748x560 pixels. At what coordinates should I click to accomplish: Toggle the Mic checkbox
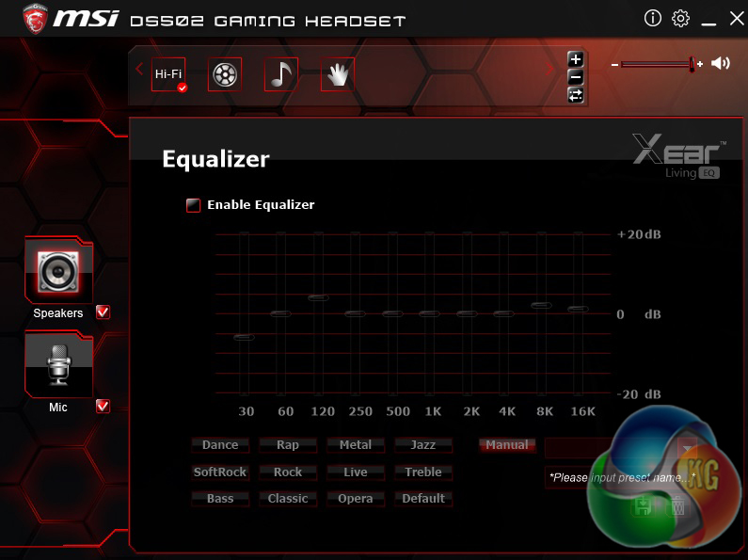103,407
